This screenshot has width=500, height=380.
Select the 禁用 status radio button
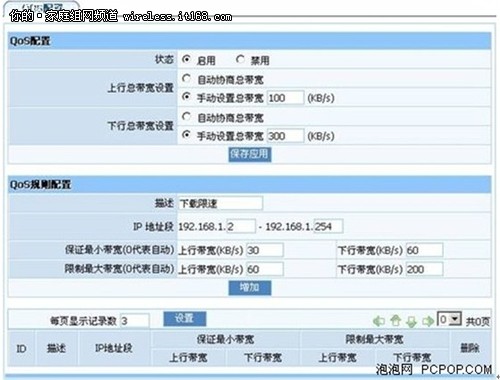pyautogui.click(x=240, y=60)
